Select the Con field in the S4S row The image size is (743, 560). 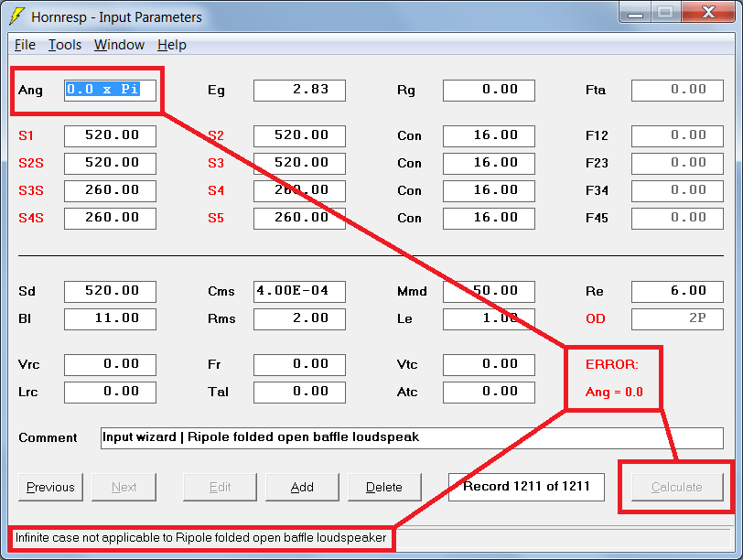click(489, 219)
